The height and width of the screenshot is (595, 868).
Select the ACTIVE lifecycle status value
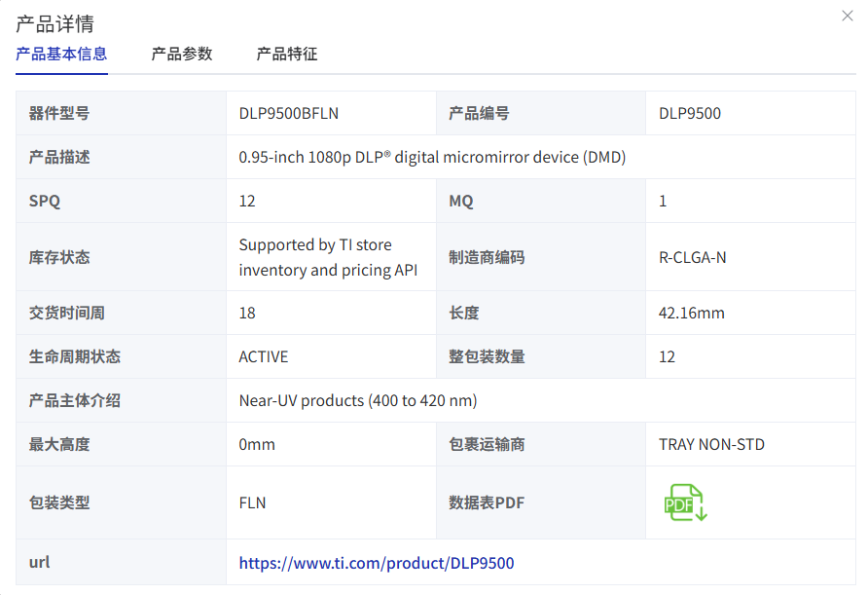(x=264, y=356)
